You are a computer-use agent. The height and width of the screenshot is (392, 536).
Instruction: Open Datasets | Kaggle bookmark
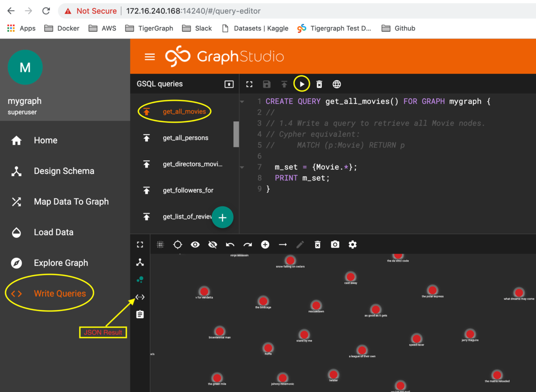(255, 28)
